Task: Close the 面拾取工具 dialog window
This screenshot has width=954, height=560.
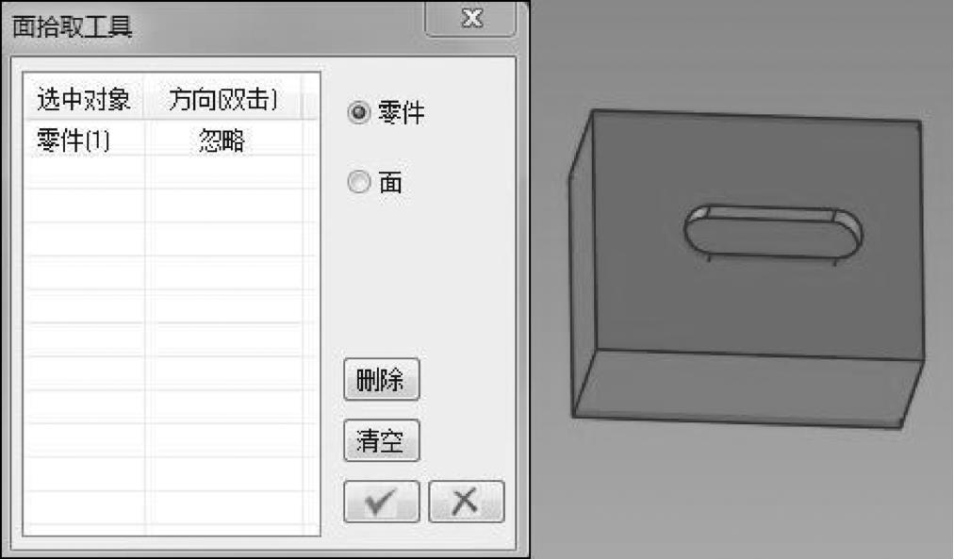Action: (470, 18)
